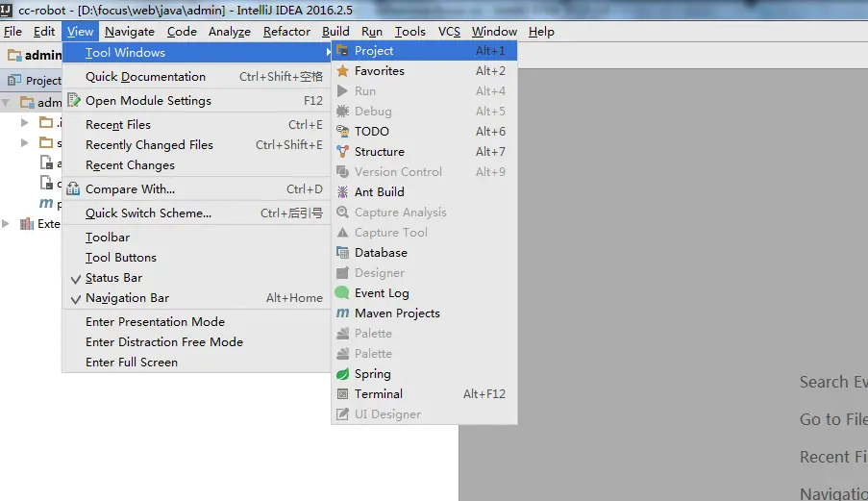868x501 pixels.
Task: Click the Capture Tool triangle icon
Action: [342, 233]
